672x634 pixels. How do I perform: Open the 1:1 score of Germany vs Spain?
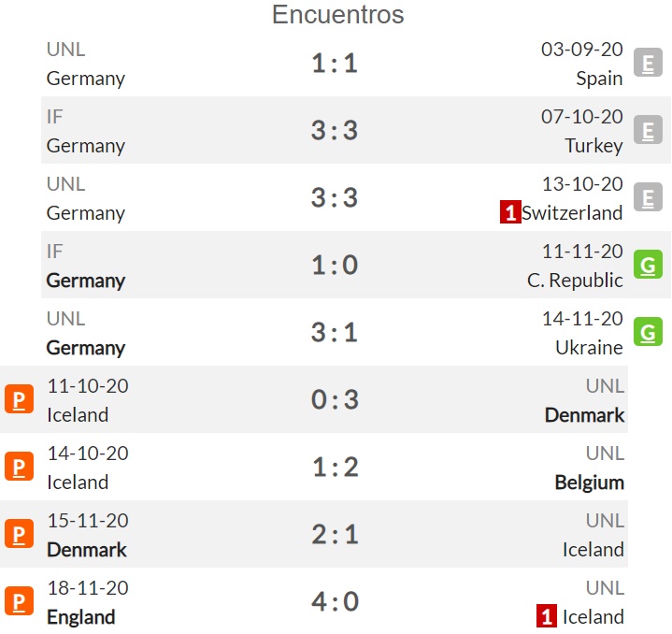pos(335,63)
